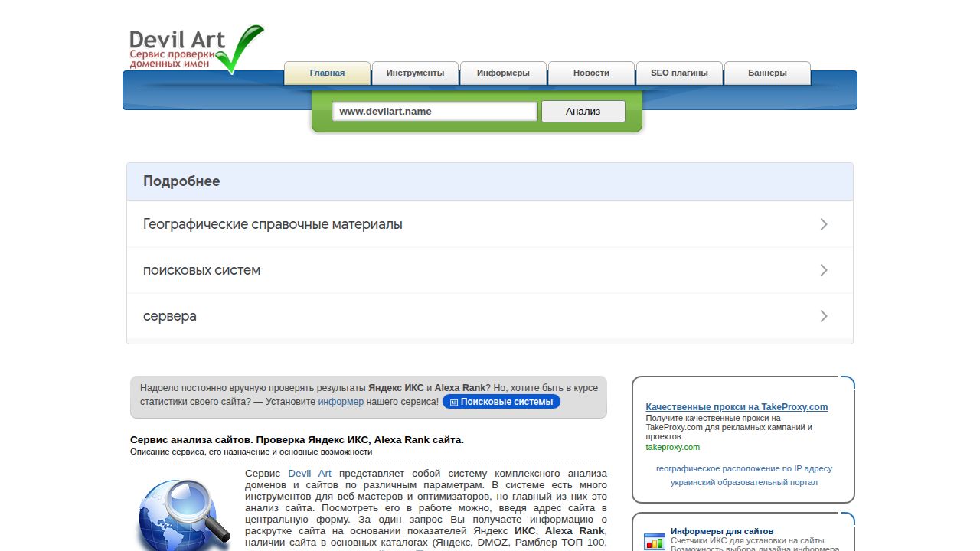Screen dimensions: 980x551
Task: Click the blue Поисковые системы button
Action: [501, 402]
